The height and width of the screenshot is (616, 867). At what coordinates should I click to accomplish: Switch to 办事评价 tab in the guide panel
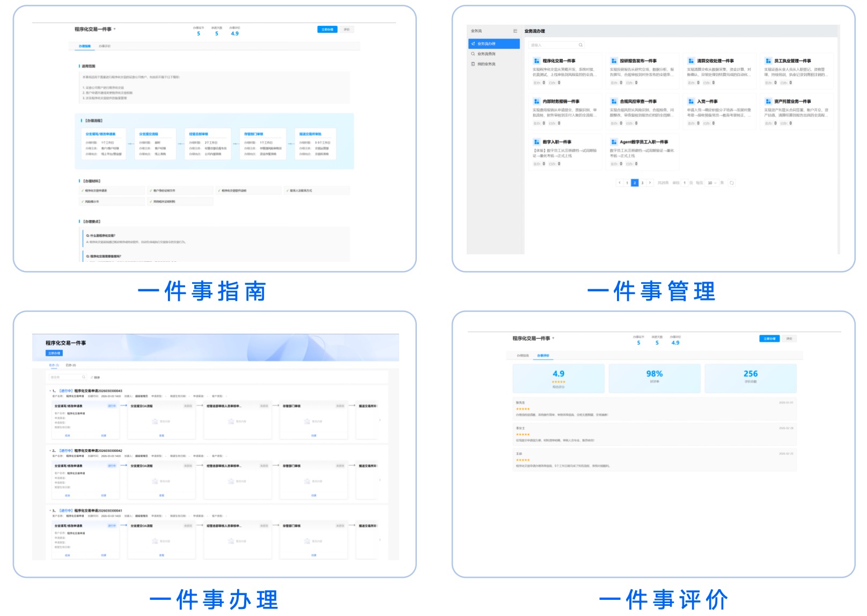pos(105,46)
